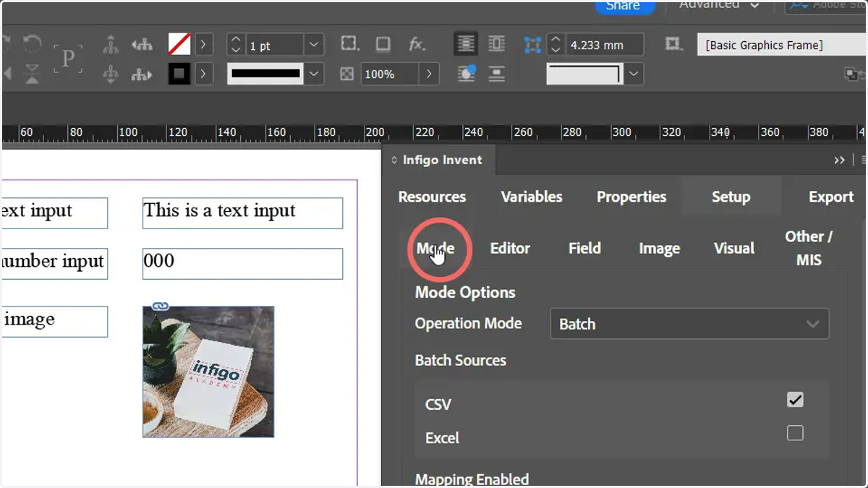Apply drop shadow with the shadow icon
868x488 pixels.
[383, 44]
